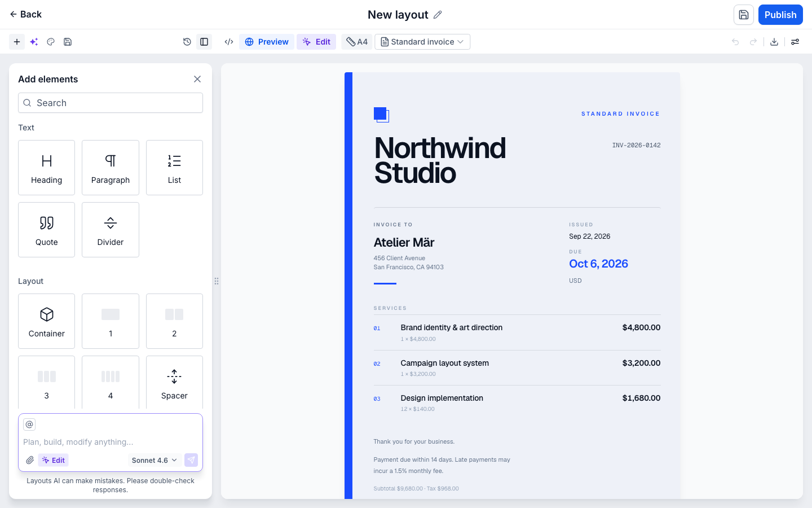This screenshot has height=508, width=812.
Task: Select the Oct 6, 2026 due date
Action: coord(598,264)
